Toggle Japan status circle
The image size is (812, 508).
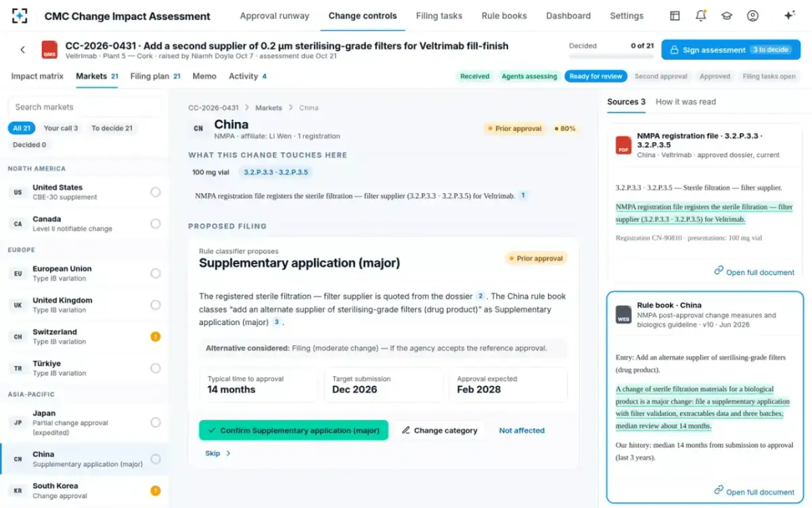click(x=156, y=423)
